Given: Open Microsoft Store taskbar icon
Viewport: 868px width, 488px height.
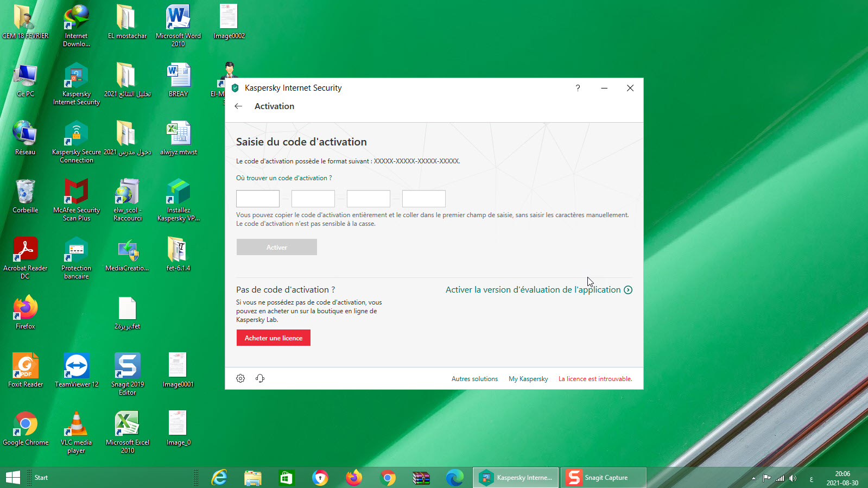Looking at the screenshot, I should pos(287,478).
